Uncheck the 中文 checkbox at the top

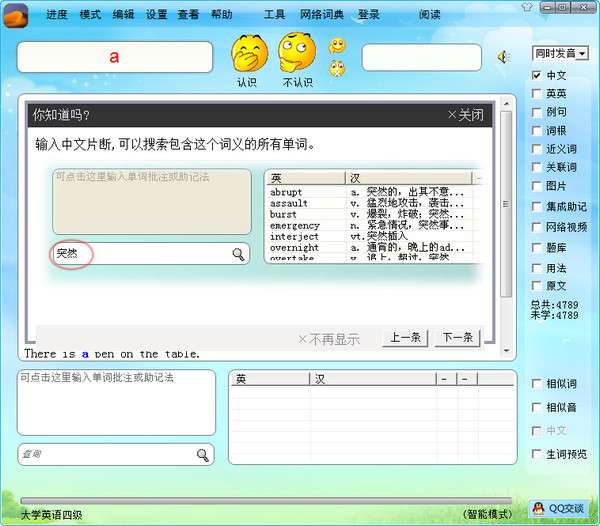pos(536,75)
